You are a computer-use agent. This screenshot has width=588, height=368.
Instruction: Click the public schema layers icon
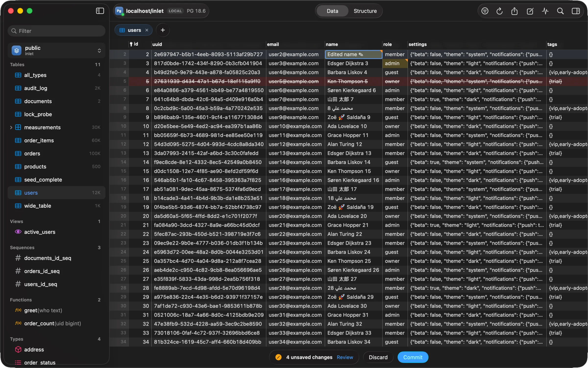point(17,51)
